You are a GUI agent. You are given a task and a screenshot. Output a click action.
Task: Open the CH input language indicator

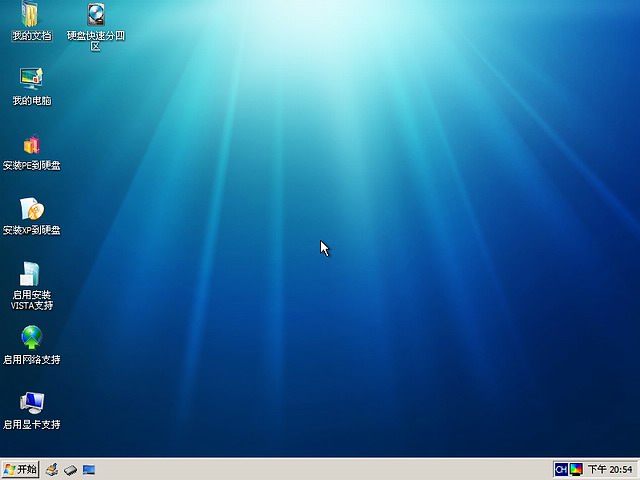[561, 469]
